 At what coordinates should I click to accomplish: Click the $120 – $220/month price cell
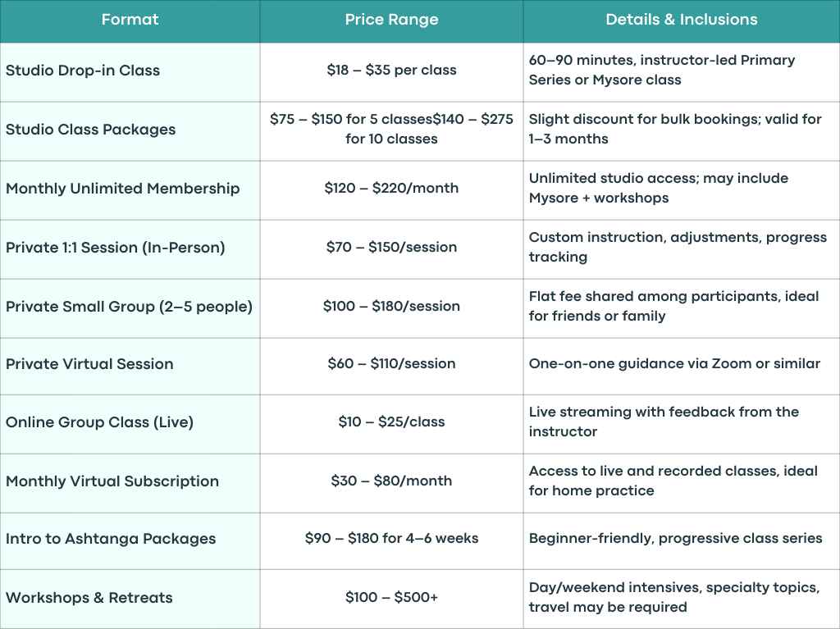click(x=391, y=188)
